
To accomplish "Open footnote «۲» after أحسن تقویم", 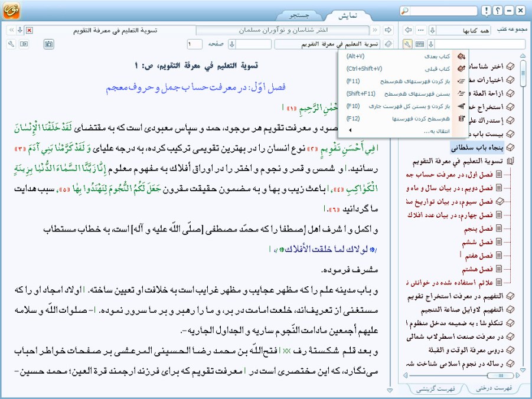I will point(312,149).
